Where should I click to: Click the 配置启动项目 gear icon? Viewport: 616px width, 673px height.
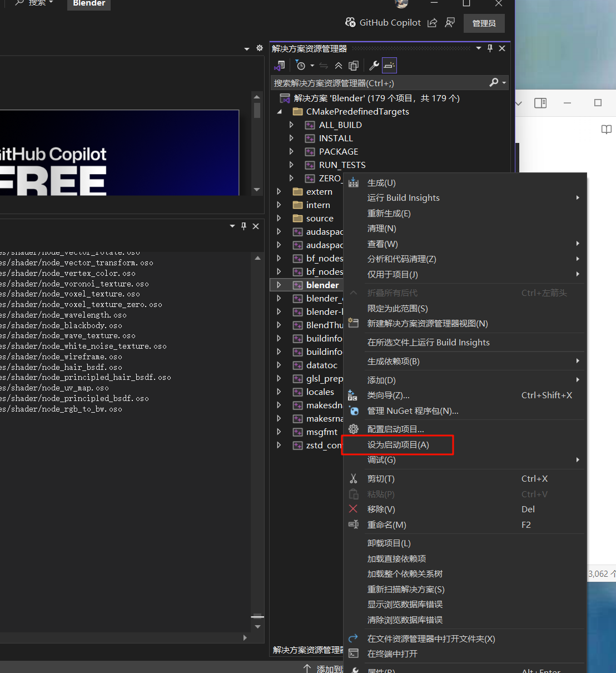pyautogui.click(x=354, y=429)
